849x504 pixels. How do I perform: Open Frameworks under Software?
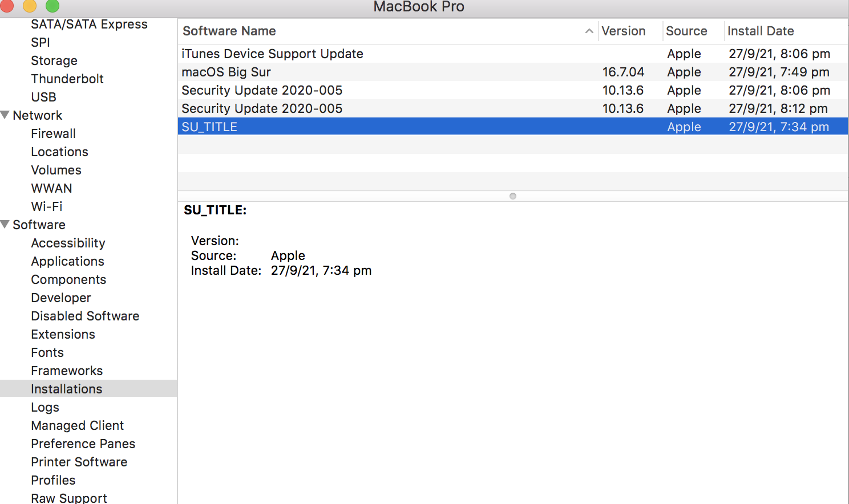[x=67, y=371]
